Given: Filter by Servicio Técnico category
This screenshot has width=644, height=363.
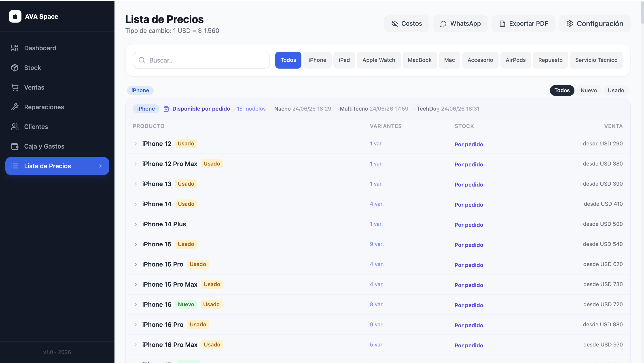Looking at the screenshot, I should click(x=596, y=60).
